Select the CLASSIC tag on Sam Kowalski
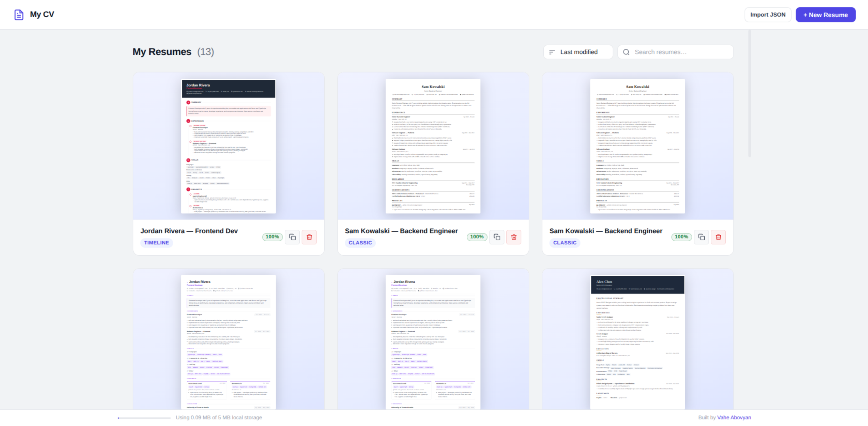 coord(360,243)
